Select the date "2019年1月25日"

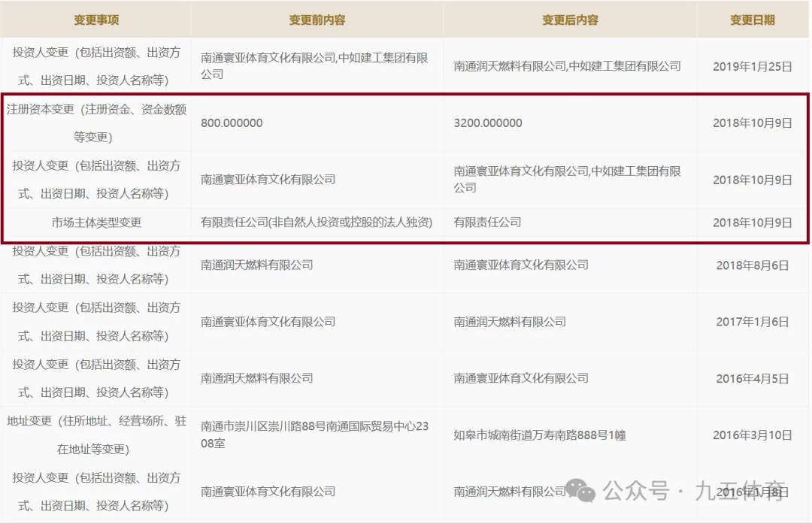coord(753,66)
